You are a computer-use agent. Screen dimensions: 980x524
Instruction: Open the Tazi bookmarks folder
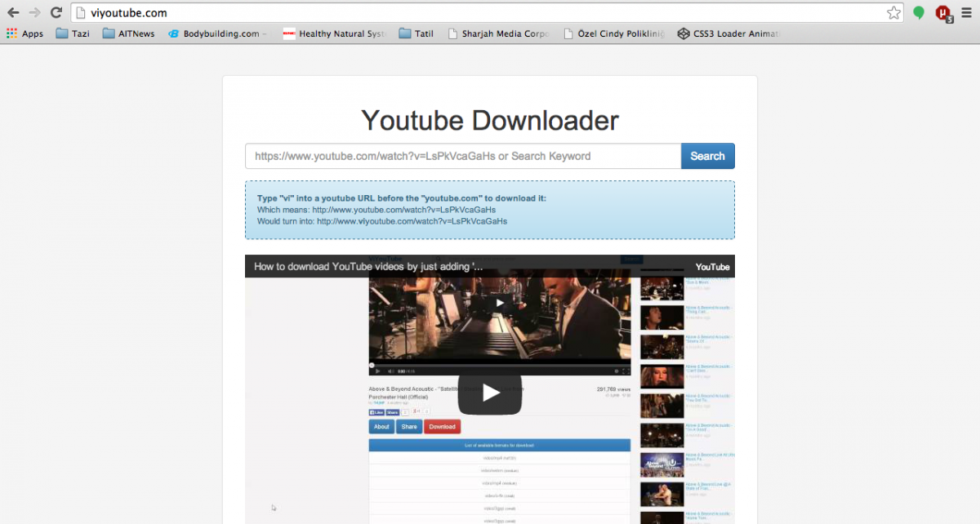[73, 33]
